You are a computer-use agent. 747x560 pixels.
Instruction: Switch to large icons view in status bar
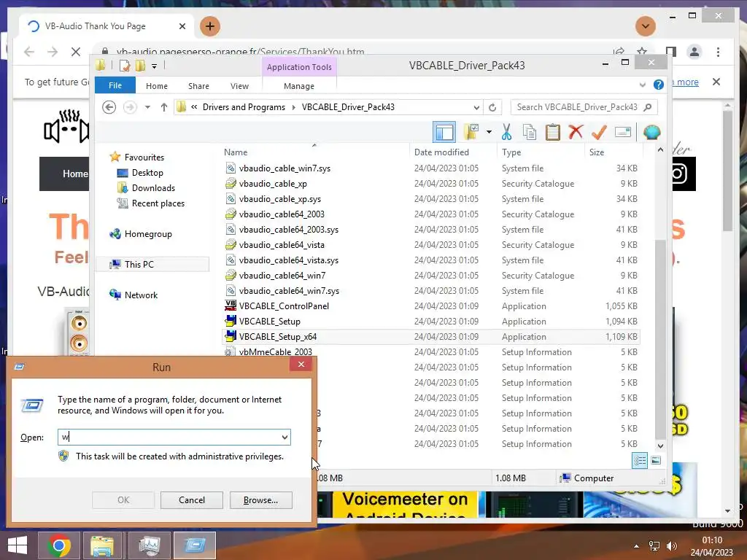tap(656, 460)
